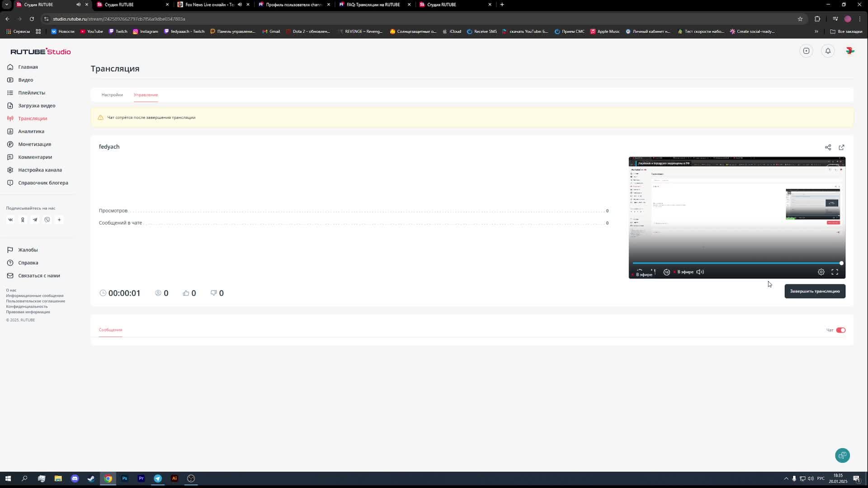
Task: Enter fullscreen in the stream player
Action: (x=835, y=272)
